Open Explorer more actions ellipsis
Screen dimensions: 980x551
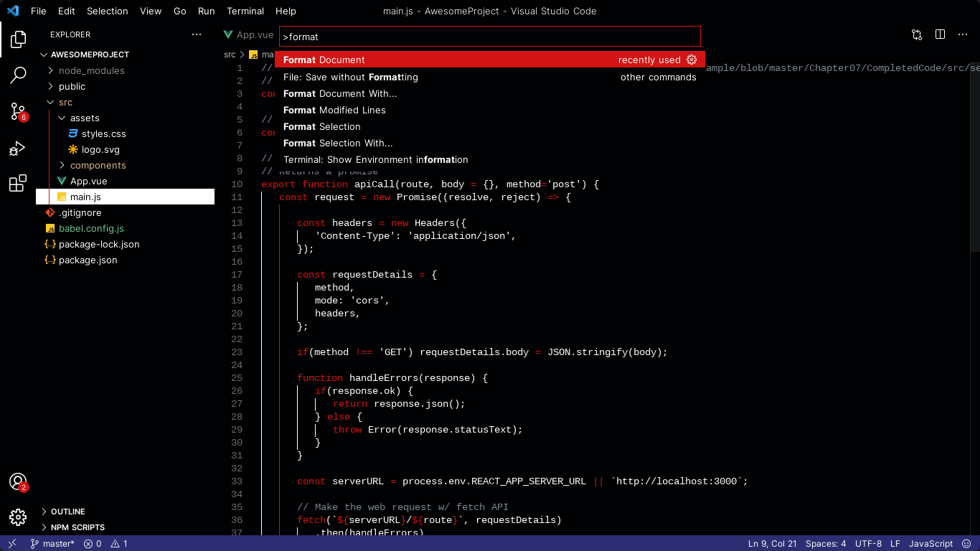(197, 34)
